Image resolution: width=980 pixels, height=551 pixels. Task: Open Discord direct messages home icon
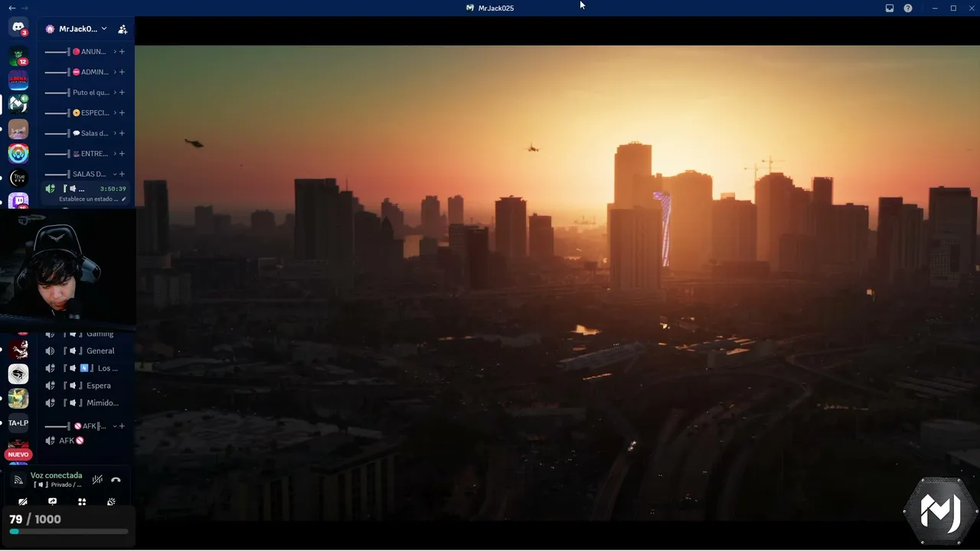18,28
